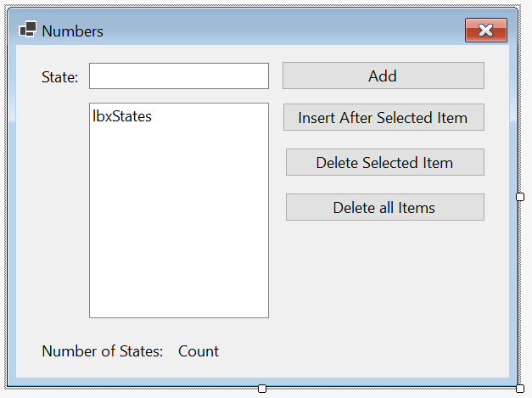The width and height of the screenshot is (532, 398).
Task: Select the State: label
Action: point(59,77)
